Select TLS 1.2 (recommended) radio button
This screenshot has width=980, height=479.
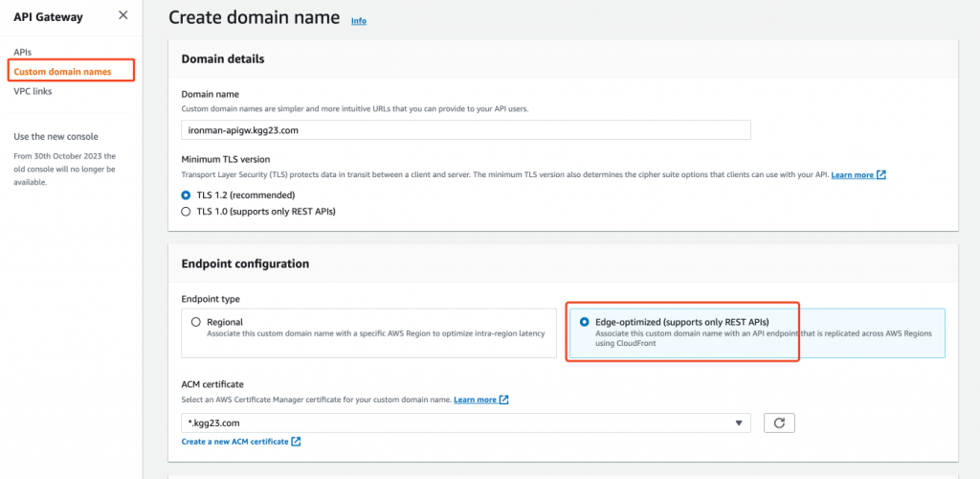point(186,195)
